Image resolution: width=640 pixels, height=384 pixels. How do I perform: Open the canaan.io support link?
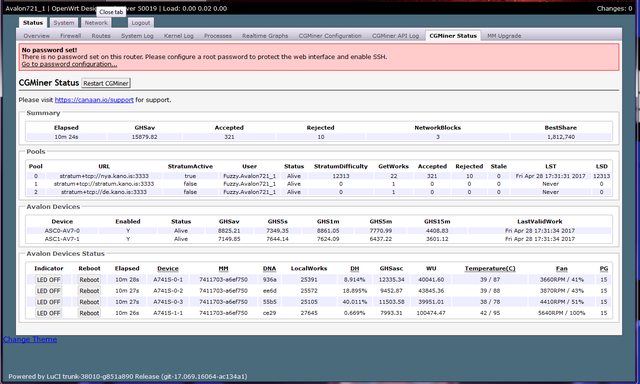94,100
